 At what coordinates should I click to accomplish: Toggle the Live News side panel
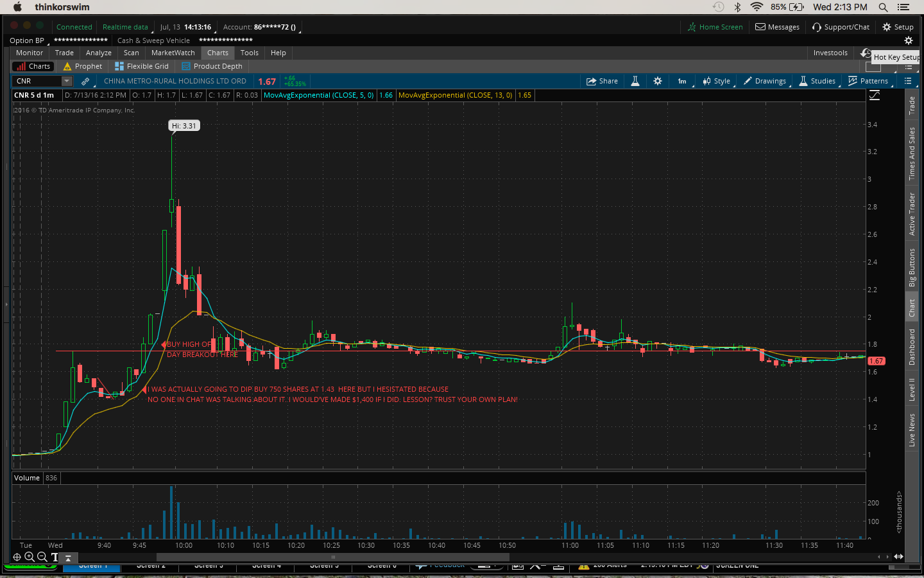(912, 430)
